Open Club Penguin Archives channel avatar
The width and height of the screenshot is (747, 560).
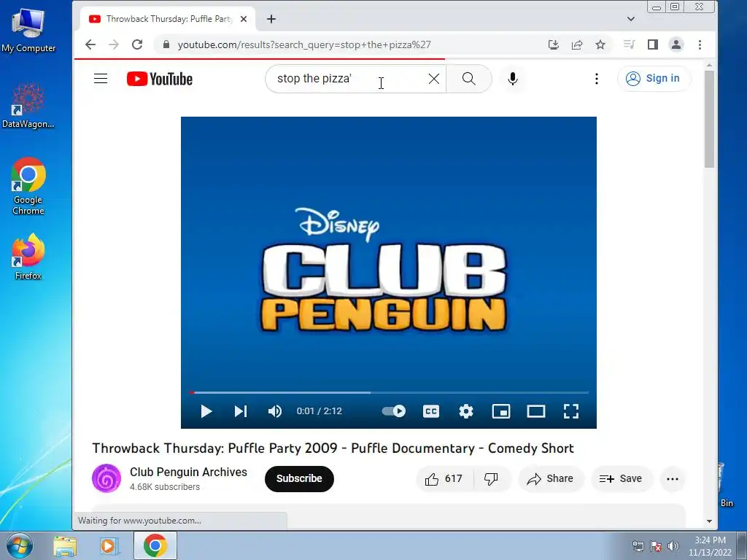(107, 478)
